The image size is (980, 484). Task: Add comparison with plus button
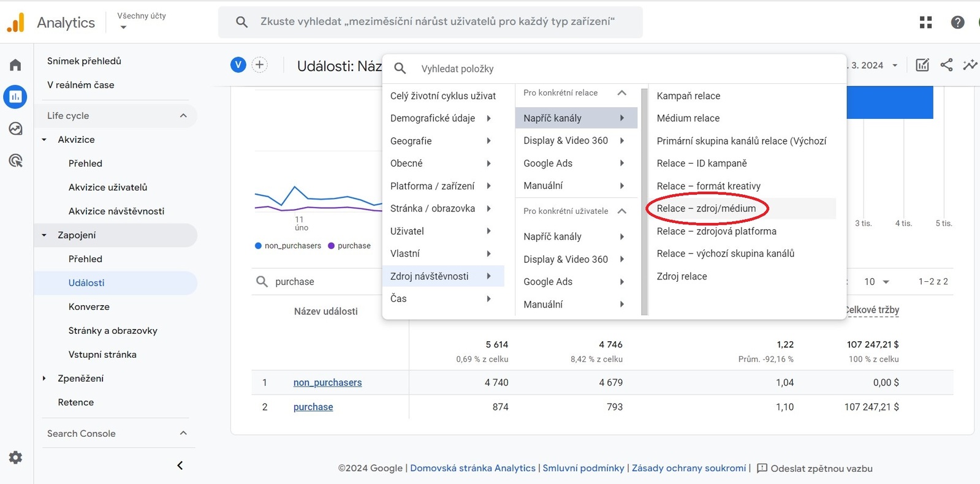tap(260, 65)
